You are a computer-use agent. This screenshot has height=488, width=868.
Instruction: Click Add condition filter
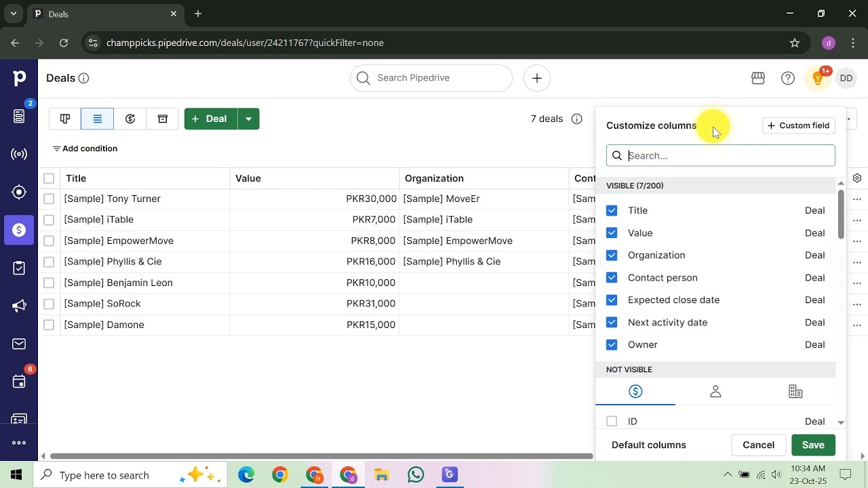click(x=85, y=148)
